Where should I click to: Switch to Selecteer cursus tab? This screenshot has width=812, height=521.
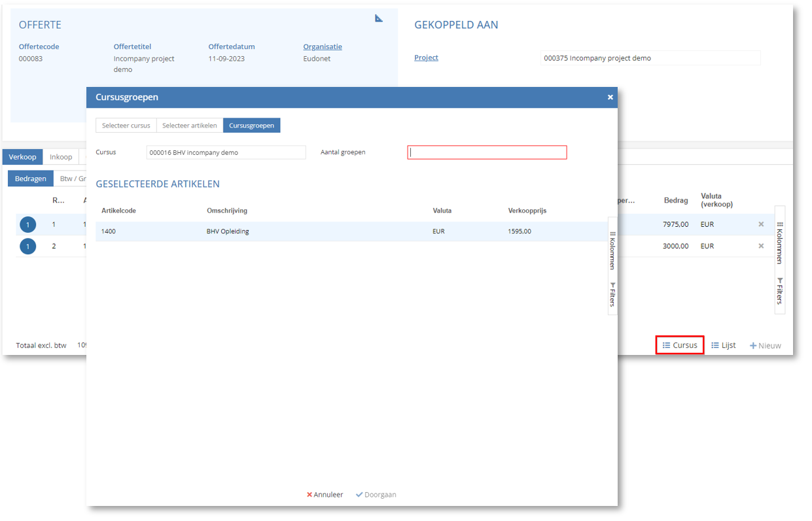click(x=126, y=126)
